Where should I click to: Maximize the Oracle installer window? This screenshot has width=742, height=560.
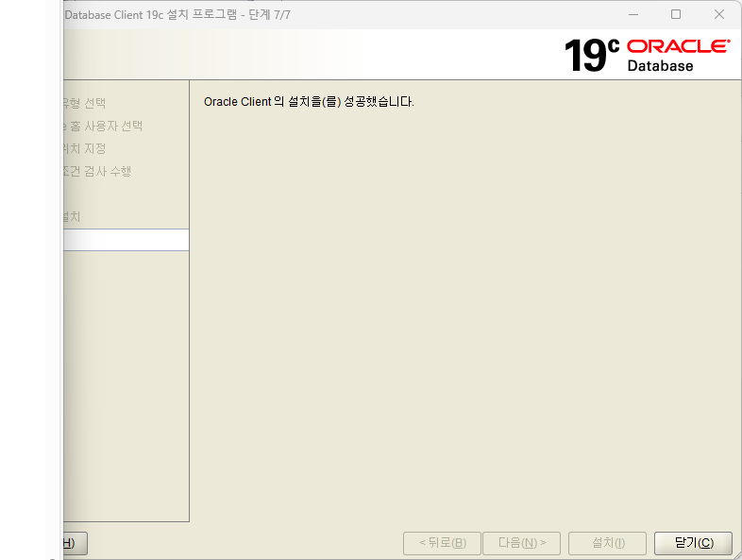(x=676, y=15)
